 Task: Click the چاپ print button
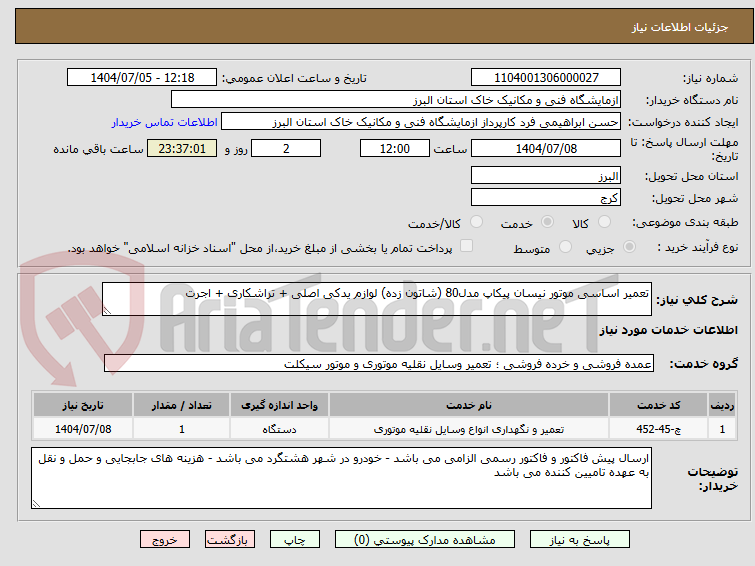tap(295, 540)
